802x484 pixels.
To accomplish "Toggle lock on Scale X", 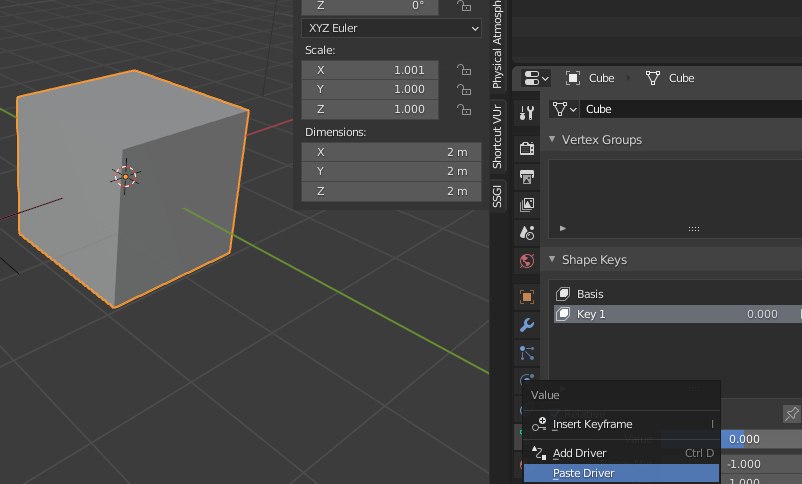I will click(463, 70).
